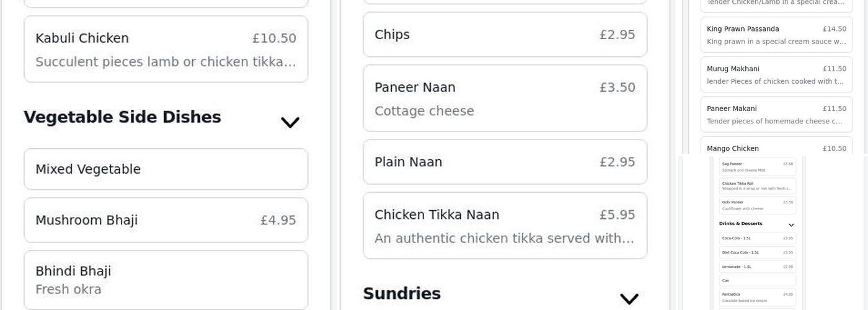Choose the Murug Makhani dish

pyautogui.click(x=776, y=74)
